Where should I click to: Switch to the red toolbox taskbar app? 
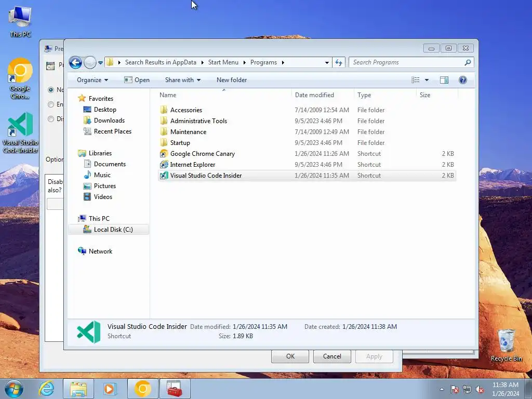pos(175,389)
